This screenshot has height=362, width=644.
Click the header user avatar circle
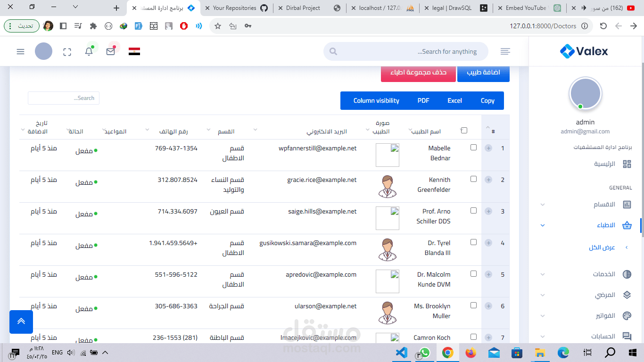43,51
